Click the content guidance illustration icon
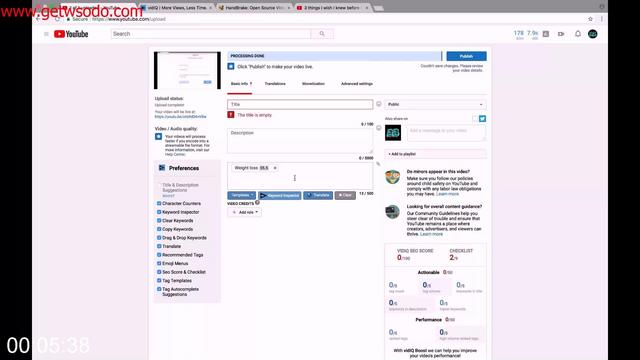This screenshot has width=640, height=360. click(x=393, y=211)
